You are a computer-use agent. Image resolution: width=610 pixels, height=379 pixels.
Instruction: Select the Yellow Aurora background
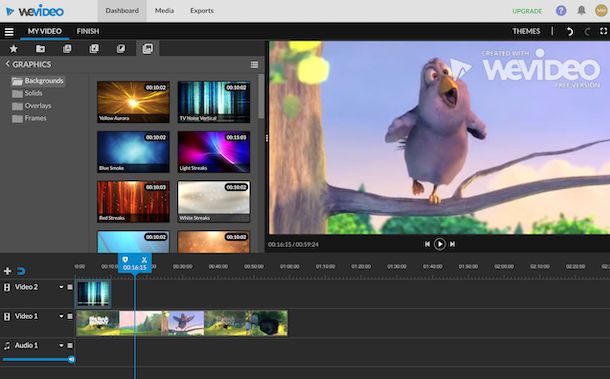tap(133, 102)
